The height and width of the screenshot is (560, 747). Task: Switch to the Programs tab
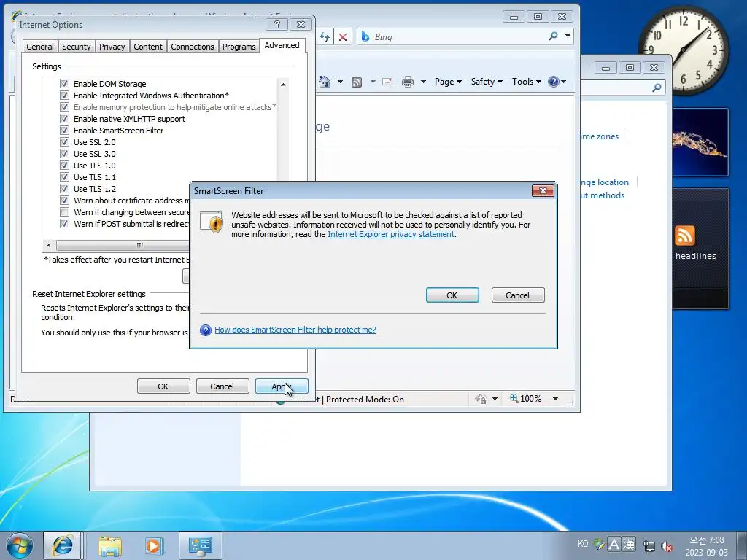(x=239, y=47)
